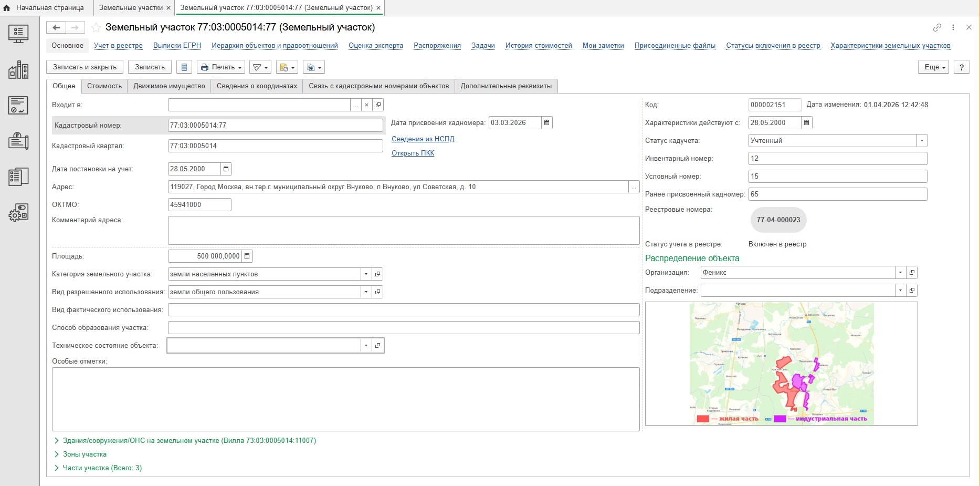The width and height of the screenshot is (980, 486).
Task: Open calculator icon next to Площадь field
Action: coord(247,256)
